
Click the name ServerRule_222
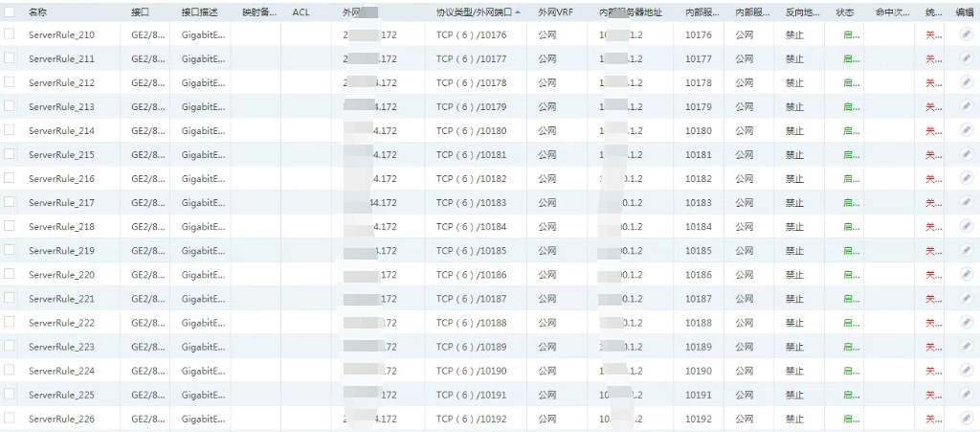point(61,323)
